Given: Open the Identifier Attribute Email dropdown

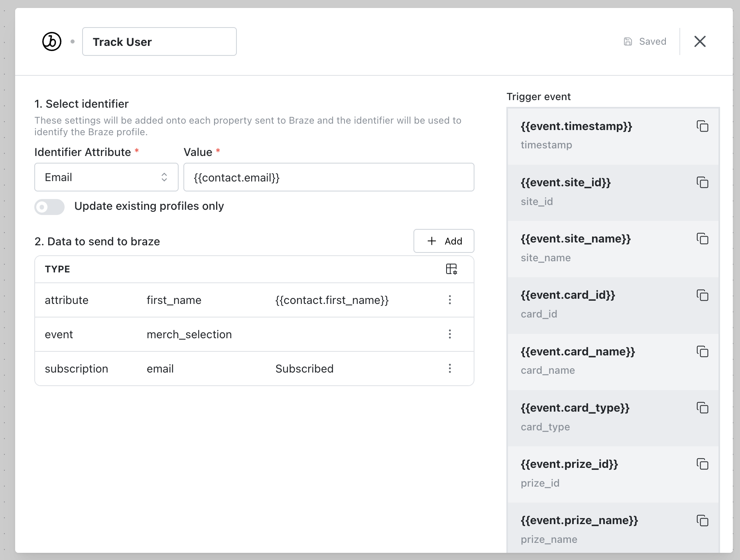Looking at the screenshot, I should [x=106, y=177].
